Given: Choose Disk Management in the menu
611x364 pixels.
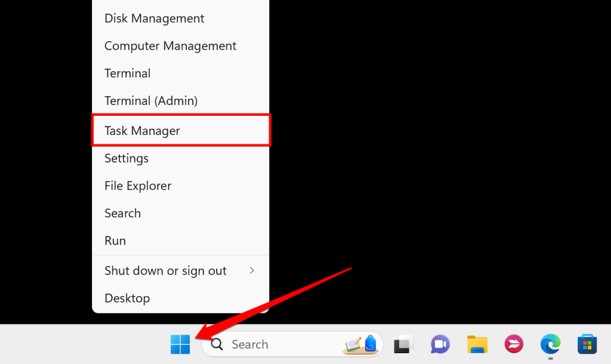Looking at the screenshot, I should point(181,18).
